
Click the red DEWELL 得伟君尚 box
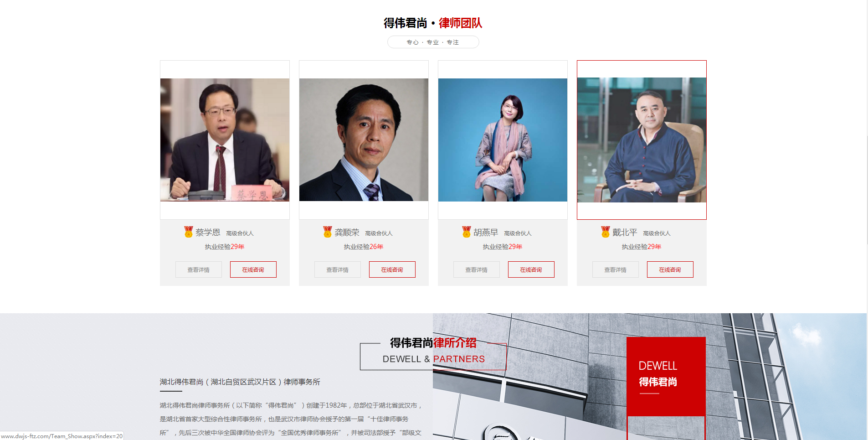[666, 377]
